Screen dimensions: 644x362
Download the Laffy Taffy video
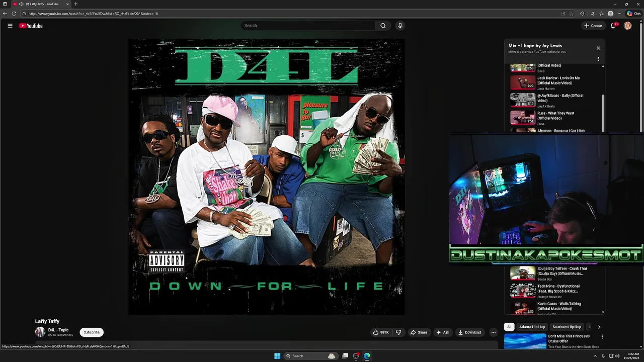point(469,332)
